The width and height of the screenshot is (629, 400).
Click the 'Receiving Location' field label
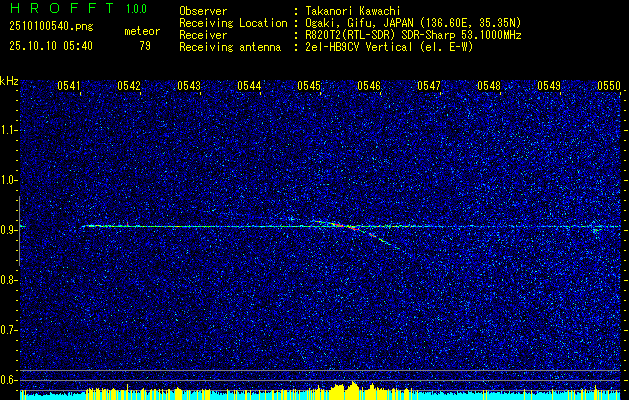pyautogui.click(x=233, y=23)
